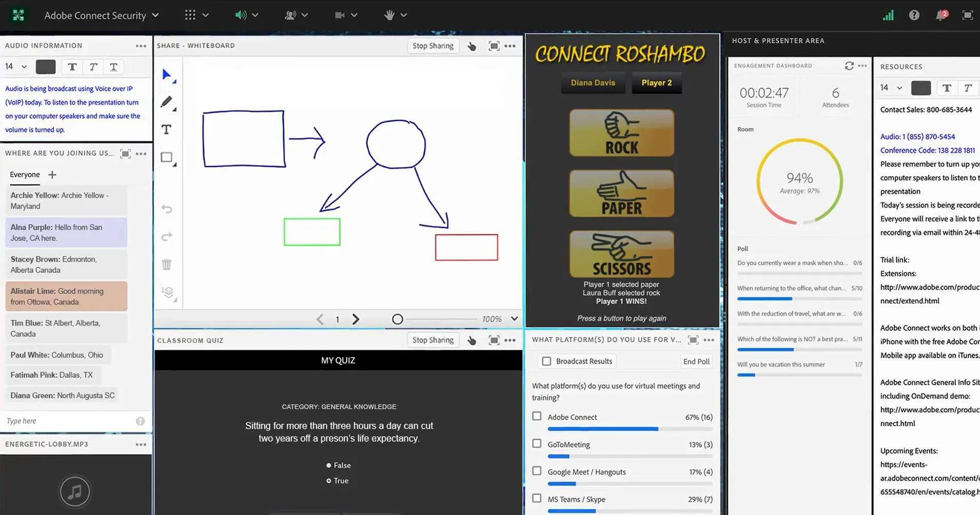The image size is (980, 515).
Task: Select the whiteboard rectangle shape tool
Action: point(167,158)
